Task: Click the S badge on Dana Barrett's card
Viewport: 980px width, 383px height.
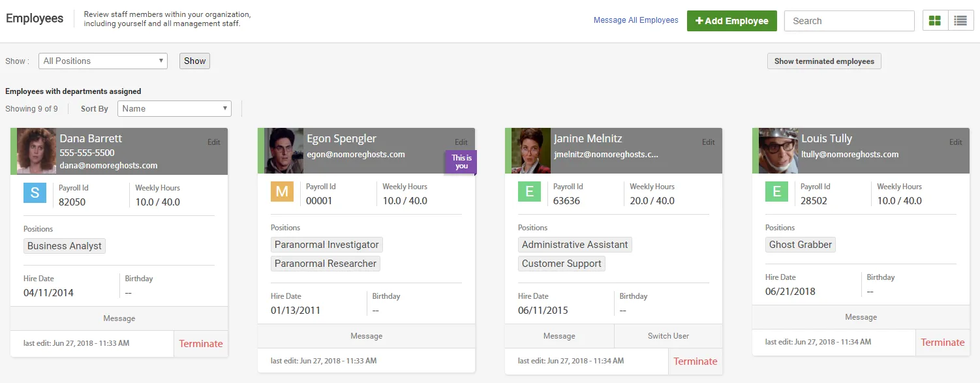Action: click(35, 193)
